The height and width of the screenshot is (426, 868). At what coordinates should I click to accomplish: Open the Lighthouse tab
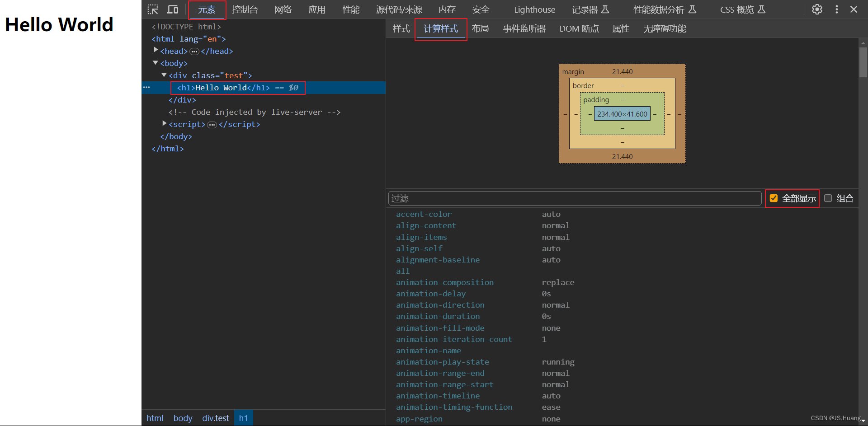tap(535, 9)
